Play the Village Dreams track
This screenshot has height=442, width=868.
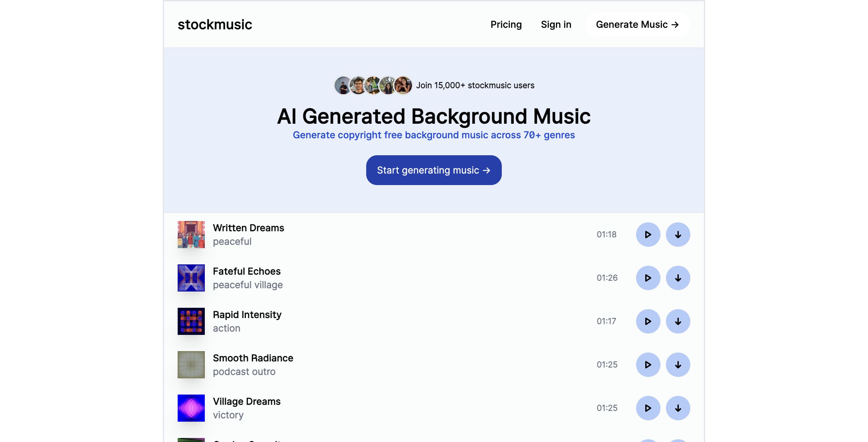648,408
